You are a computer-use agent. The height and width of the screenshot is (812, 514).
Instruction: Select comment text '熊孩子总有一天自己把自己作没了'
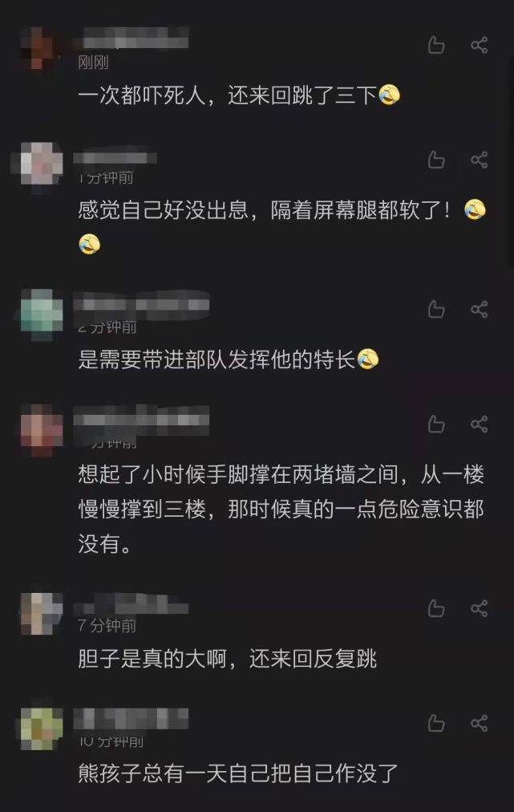(238, 773)
